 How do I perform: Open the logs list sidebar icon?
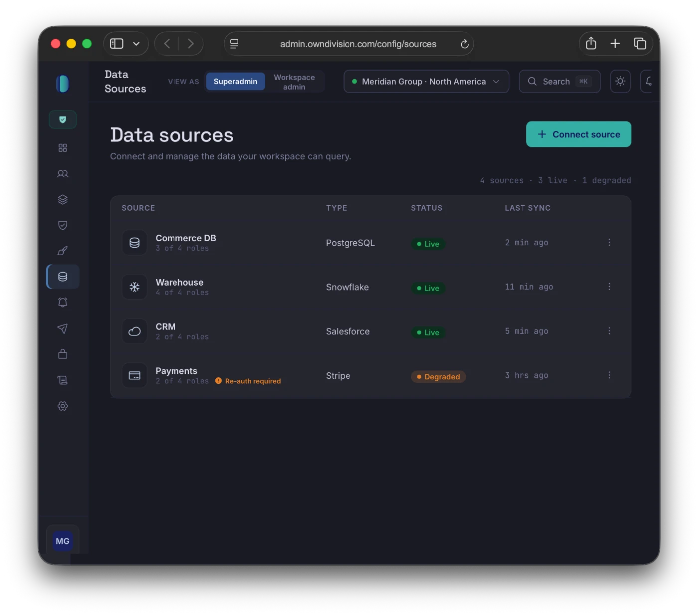tap(63, 380)
